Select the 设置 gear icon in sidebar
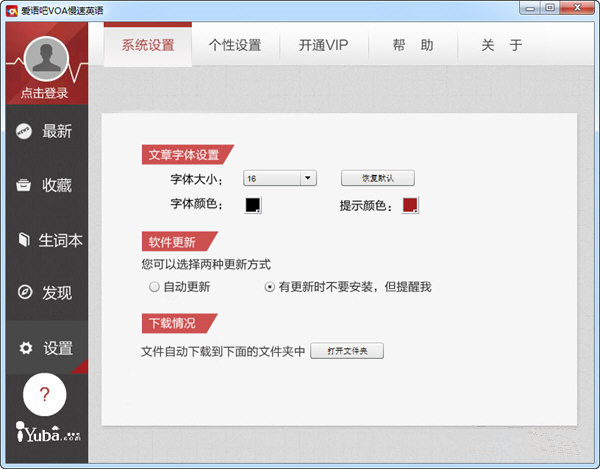The height and width of the screenshot is (469, 600). tap(25, 348)
